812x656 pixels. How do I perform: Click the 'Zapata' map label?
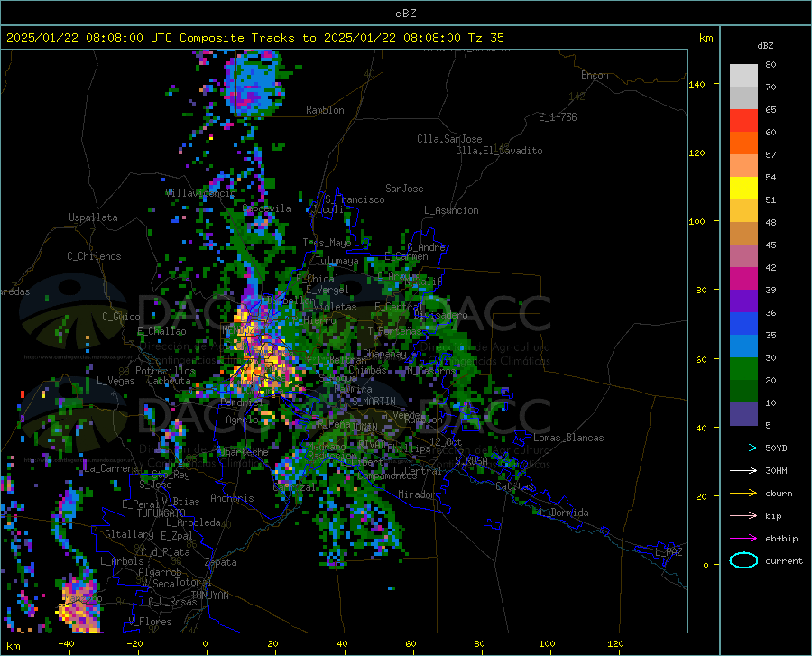[221, 562]
